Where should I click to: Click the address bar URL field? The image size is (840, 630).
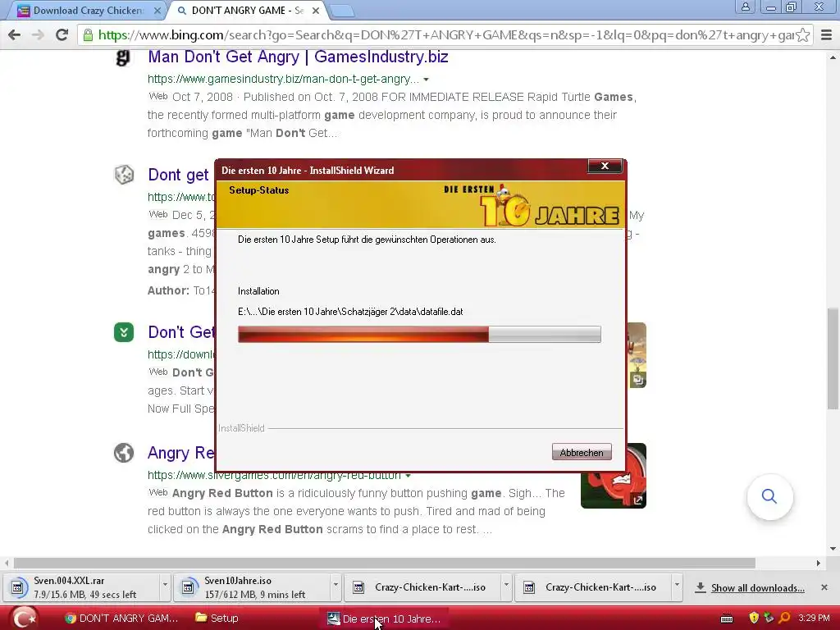click(x=445, y=35)
